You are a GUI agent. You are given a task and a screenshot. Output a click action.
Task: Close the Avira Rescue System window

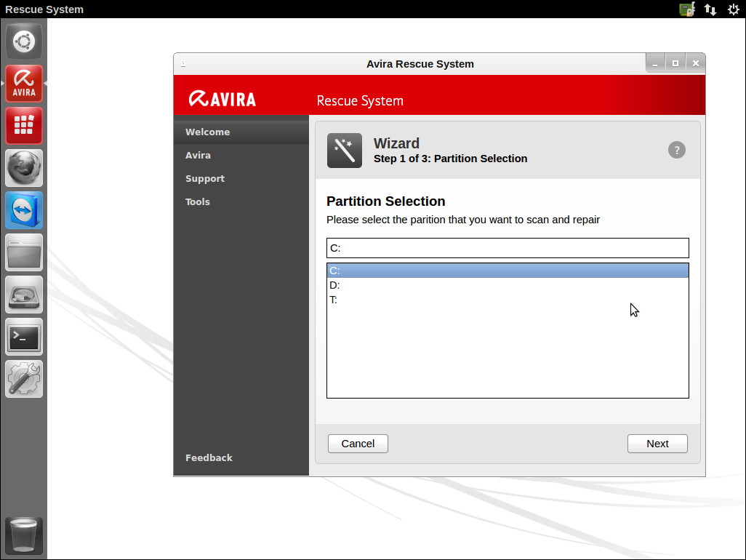696,63
